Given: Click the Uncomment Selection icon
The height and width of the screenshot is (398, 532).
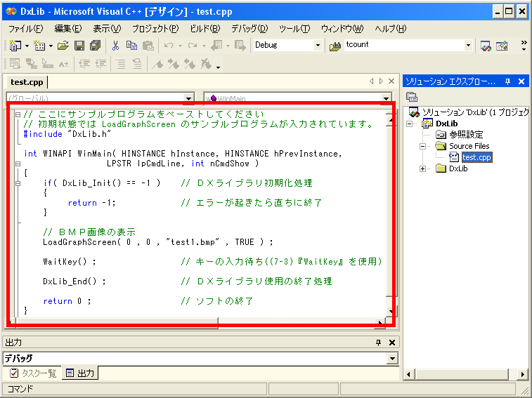Looking at the screenshot, I should 137,63.
